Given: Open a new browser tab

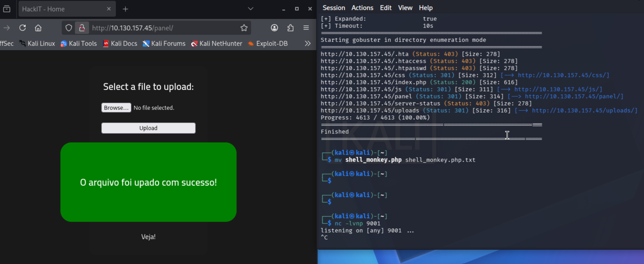Looking at the screenshot, I should pyautogui.click(x=125, y=9).
